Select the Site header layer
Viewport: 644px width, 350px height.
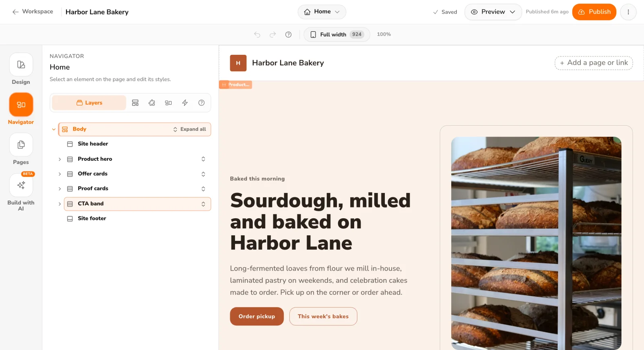tap(137, 144)
